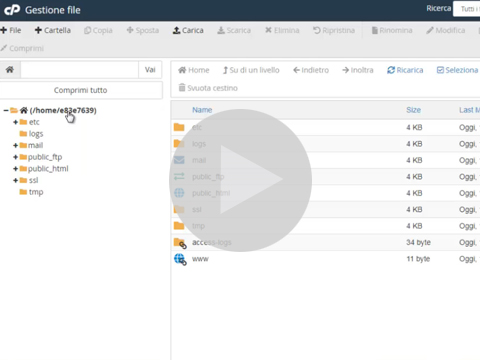Empty trash with Svuota cestino
This screenshot has height=360, width=480.
208,88
